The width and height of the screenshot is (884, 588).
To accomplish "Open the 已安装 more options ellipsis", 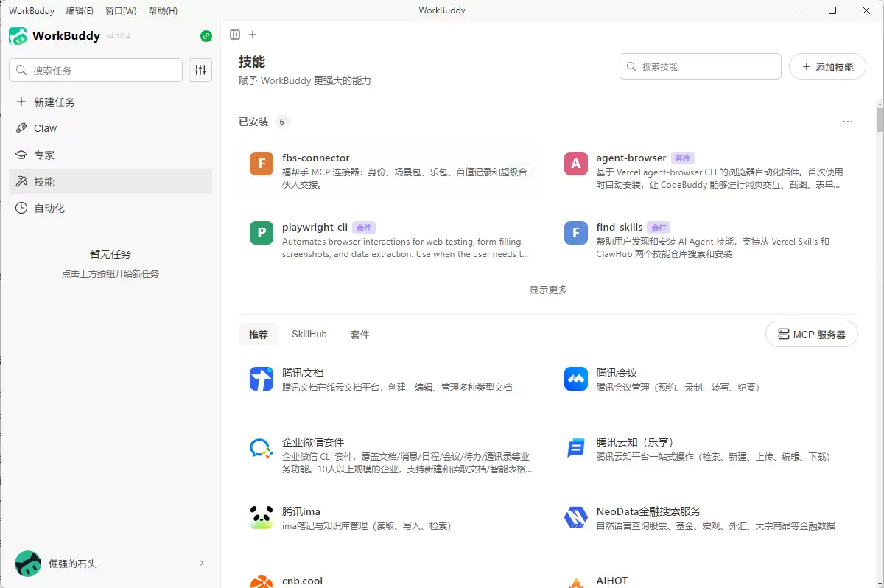I will pos(848,122).
